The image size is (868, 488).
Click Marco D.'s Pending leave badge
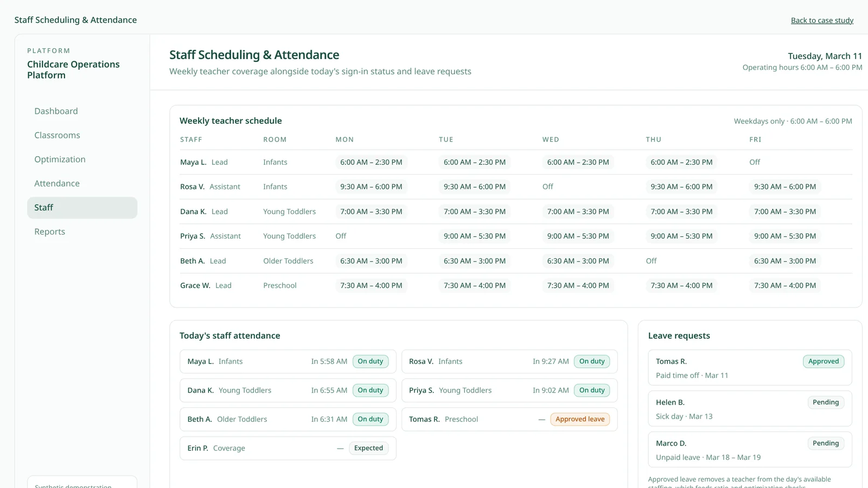[x=826, y=444]
